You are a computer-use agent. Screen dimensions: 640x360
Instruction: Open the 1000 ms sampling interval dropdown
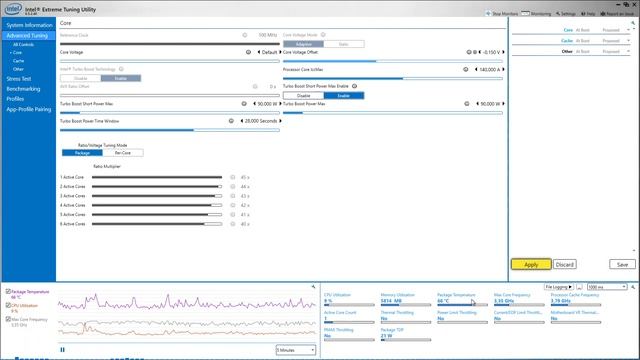pos(607,287)
